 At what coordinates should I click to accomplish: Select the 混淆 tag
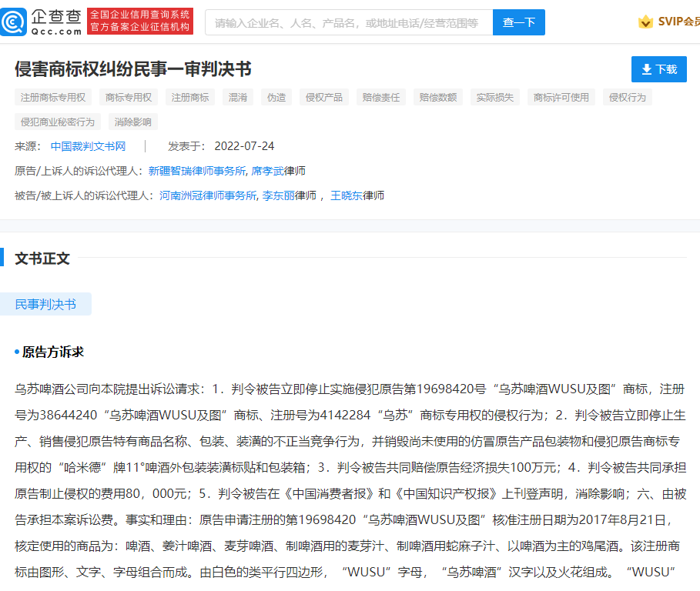coord(238,97)
